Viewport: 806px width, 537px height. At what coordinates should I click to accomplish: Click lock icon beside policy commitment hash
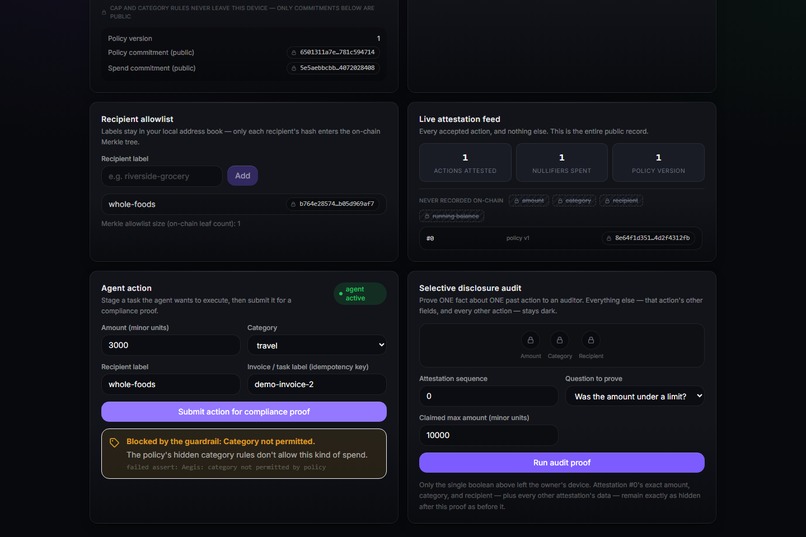point(294,52)
